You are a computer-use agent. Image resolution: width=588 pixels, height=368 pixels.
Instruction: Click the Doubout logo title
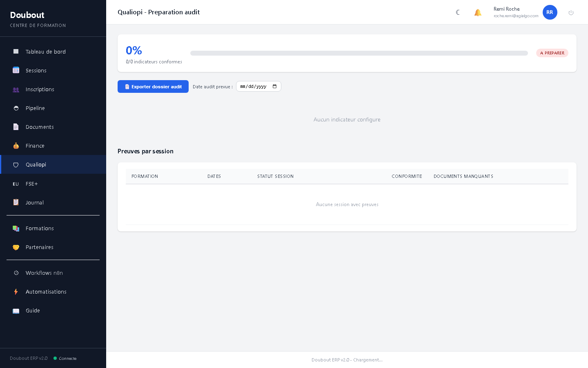click(27, 15)
